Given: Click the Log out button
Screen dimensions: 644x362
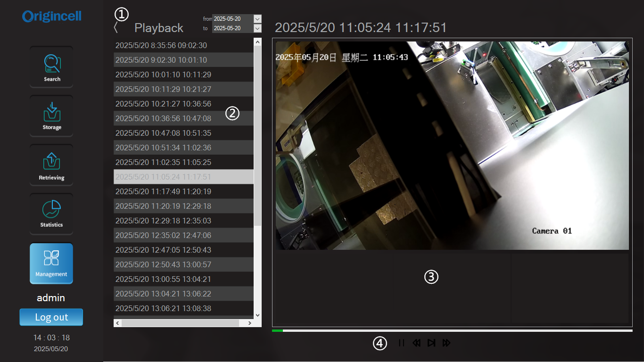Looking at the screenshot, I should point(51,317).
